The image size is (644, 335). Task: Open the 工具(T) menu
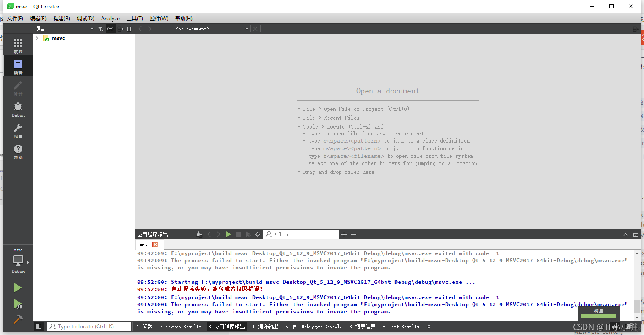[135, 19]
